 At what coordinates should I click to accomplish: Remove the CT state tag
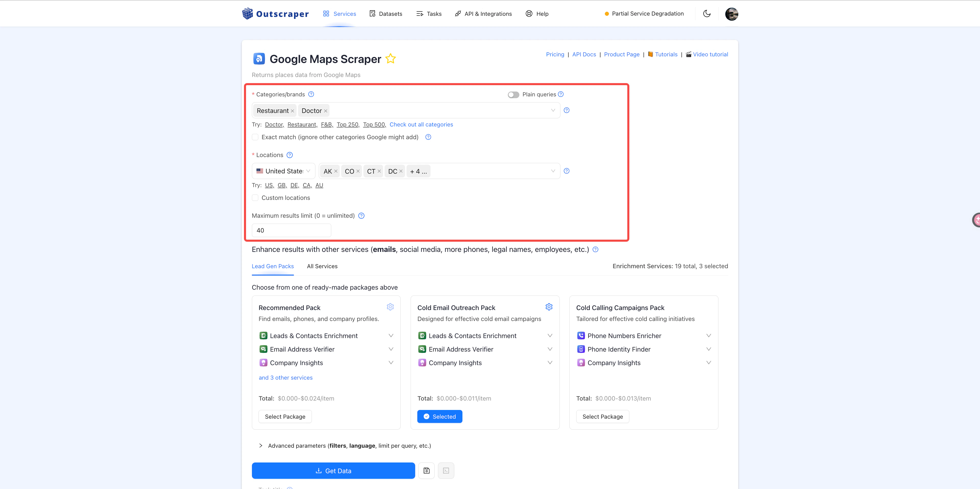[379, 171]
